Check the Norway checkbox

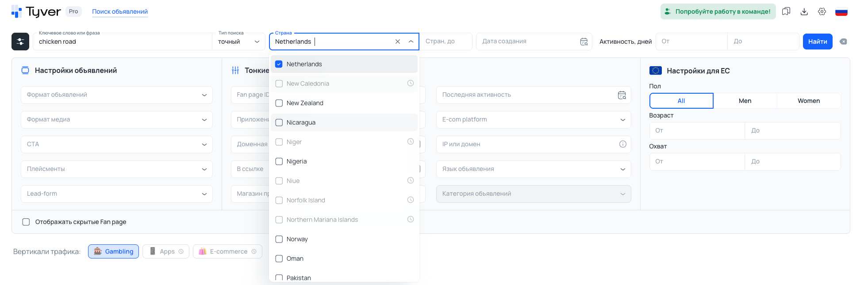pos(279,239)
